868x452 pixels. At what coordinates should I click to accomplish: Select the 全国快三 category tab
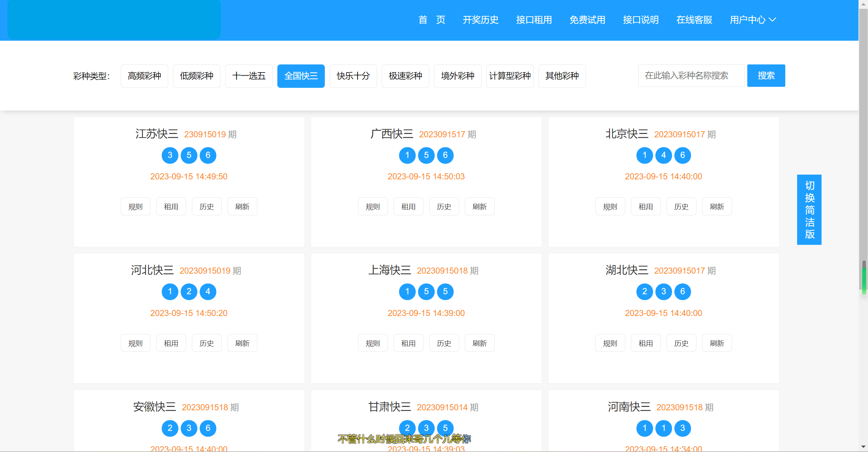pyautogui.click(x=301, y=76)
